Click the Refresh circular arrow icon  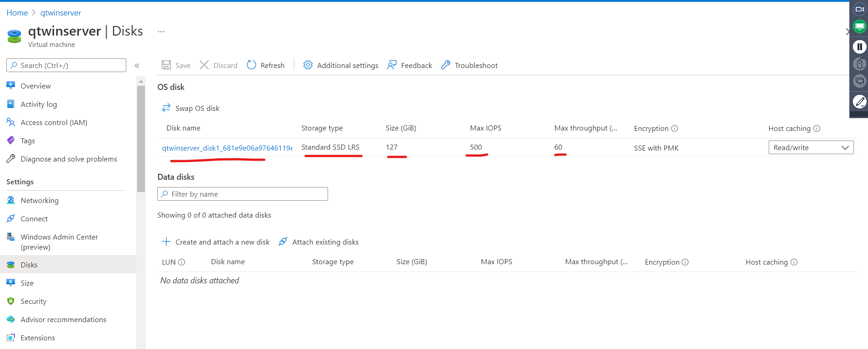(x=252, y=65)
